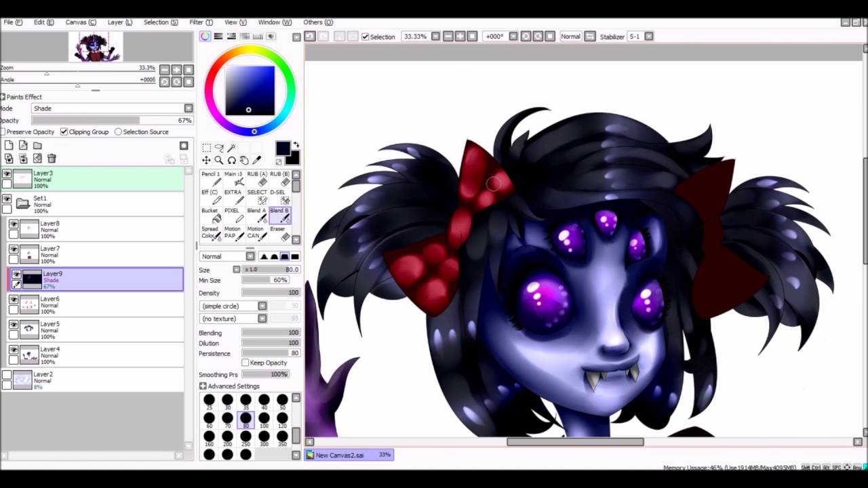Choose the EXTRA brush
Screen dimensions: 868x488
click(x=233, y=197)
